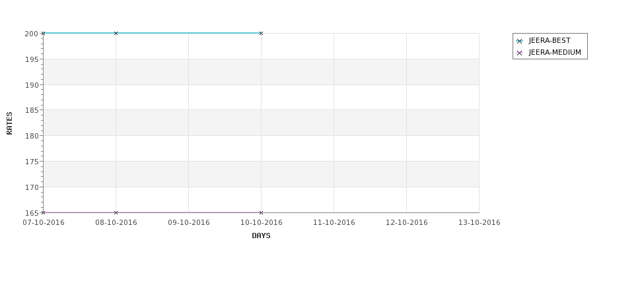Click the JEERA-BEST legend label
Image resolution: width=644 pixels, height=283 pixels.
(550, 41)
